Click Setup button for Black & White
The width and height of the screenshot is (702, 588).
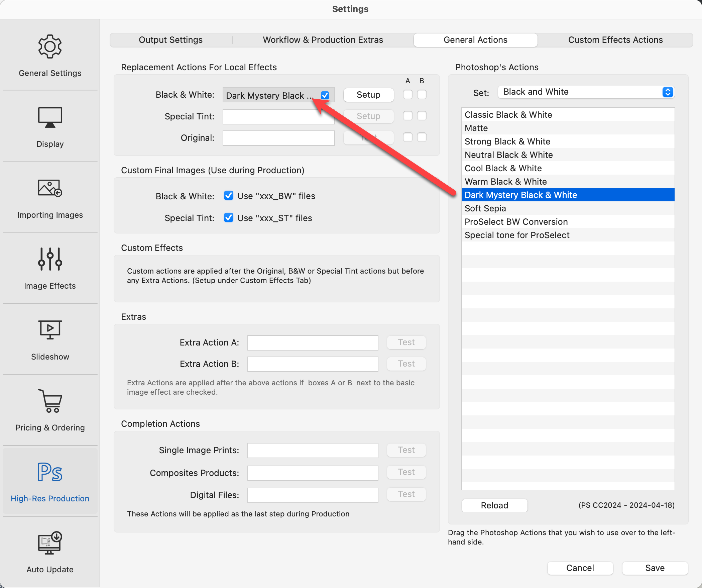coord(368,95)
